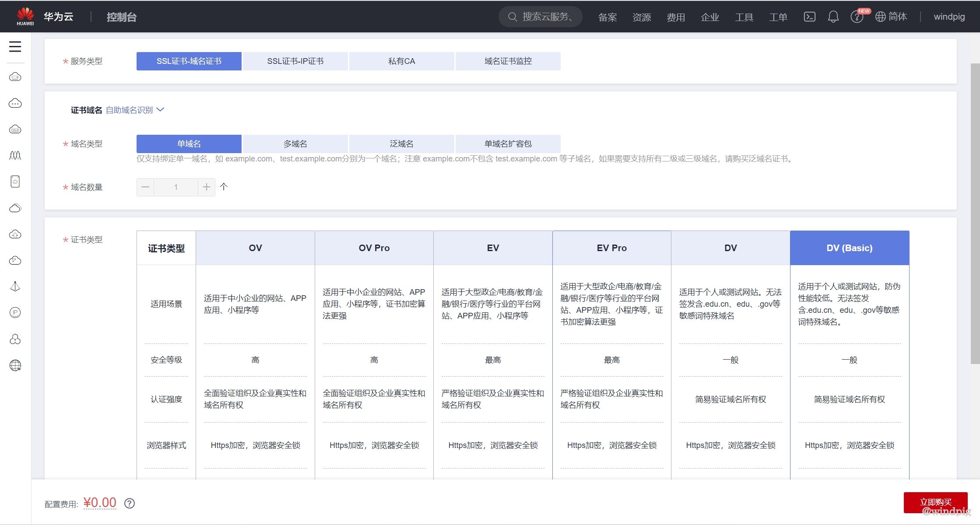This screenshot has width=980, height=525.
Task: Select SSL证书-IP证书 service type
Action: (x=295, y=61)
